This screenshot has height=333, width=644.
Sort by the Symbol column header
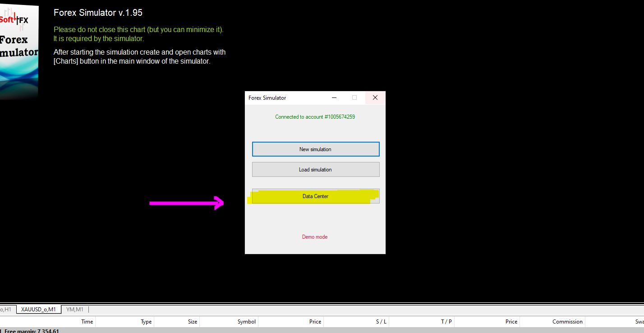pos(247,322)
